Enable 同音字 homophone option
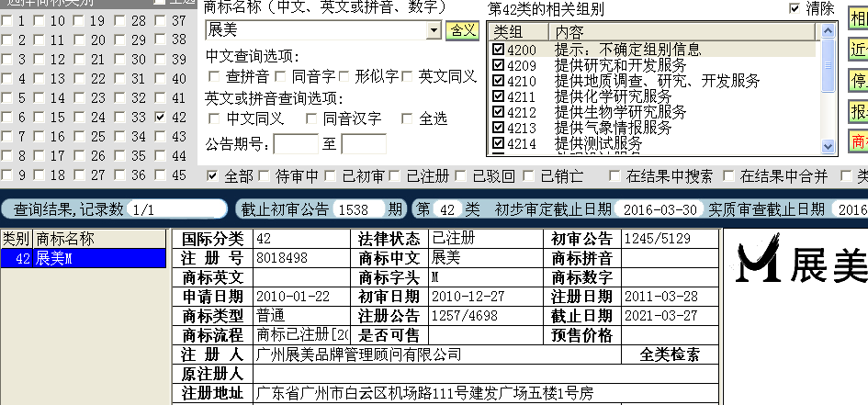This screenshot has height=405, width=868. coord(280,76)
